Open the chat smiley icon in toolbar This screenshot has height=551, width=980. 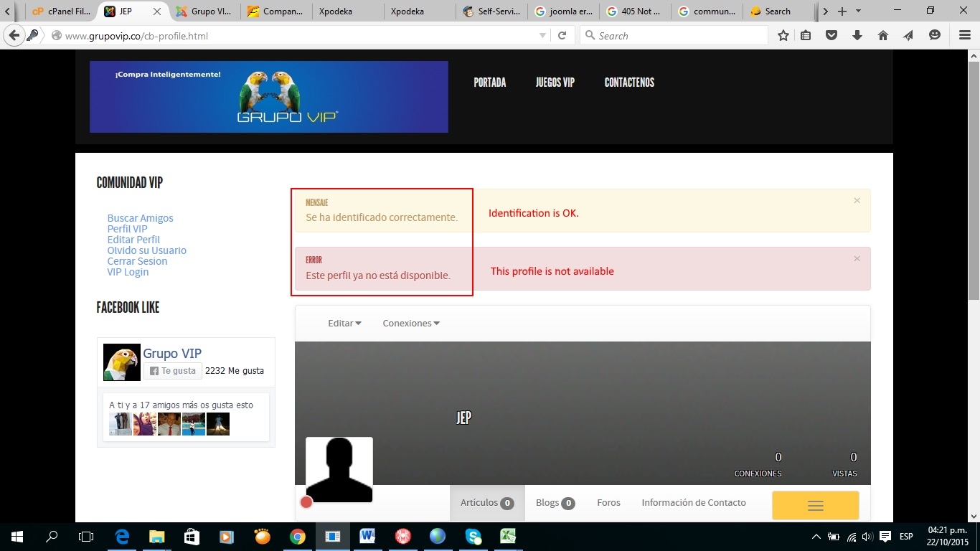(934, 35)
